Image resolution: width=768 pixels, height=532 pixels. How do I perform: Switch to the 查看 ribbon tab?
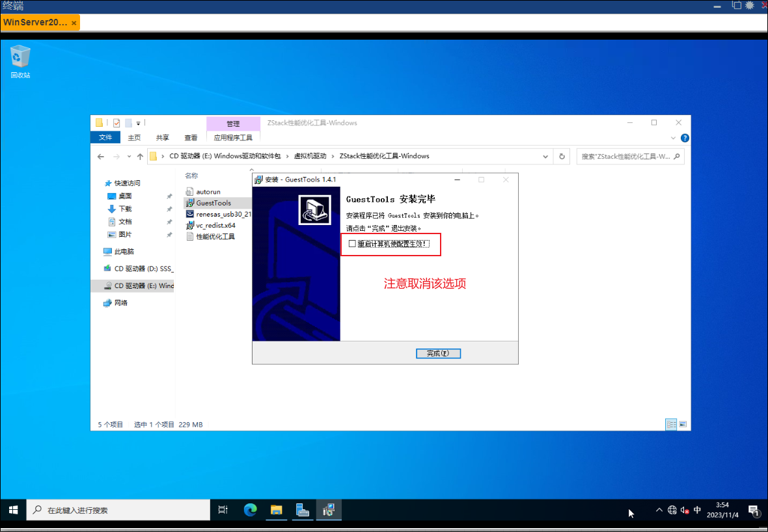click(191, 137)
